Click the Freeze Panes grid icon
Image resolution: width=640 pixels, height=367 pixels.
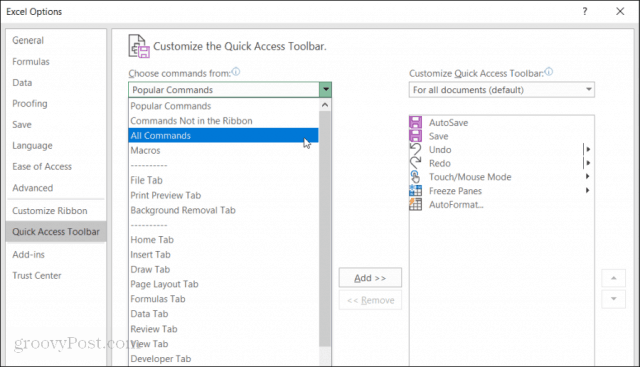pos(416,191)
